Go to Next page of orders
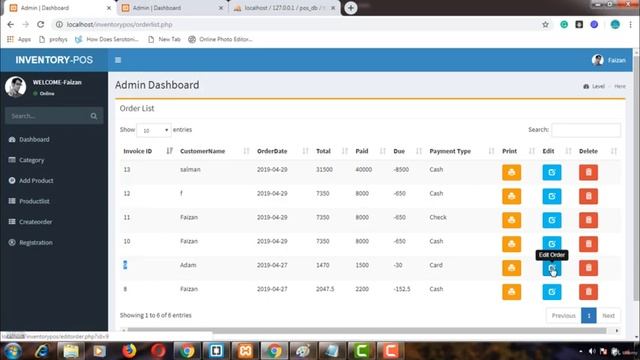This screenshot has width=640, height=360. (x=608, y=316)
